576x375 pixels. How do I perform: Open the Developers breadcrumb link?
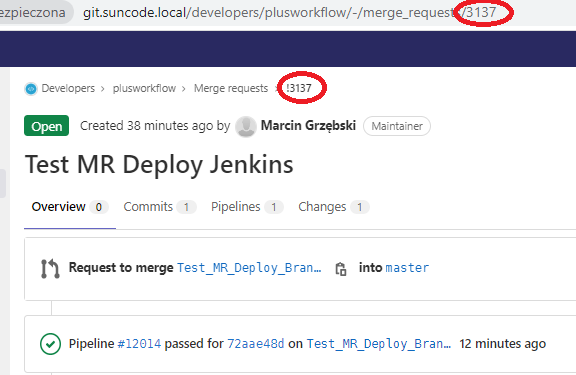tap(68, 89)
